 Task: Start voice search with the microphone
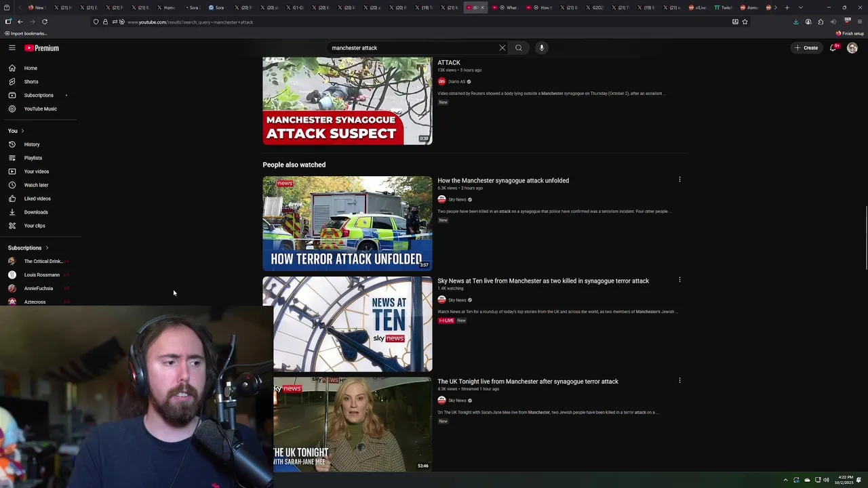(541, 48)
